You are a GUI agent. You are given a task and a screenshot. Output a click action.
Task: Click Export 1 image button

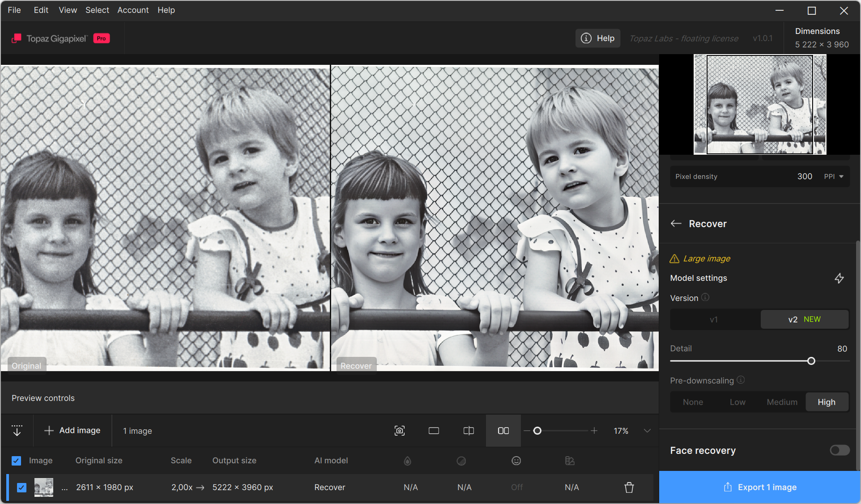tap(760, 487)
